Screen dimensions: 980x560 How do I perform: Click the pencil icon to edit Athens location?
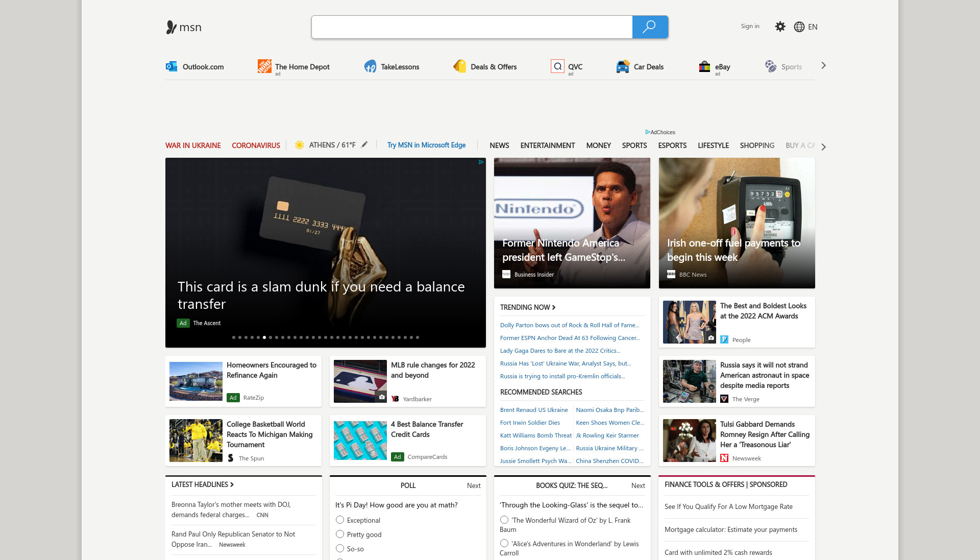(x=364, y=145)
